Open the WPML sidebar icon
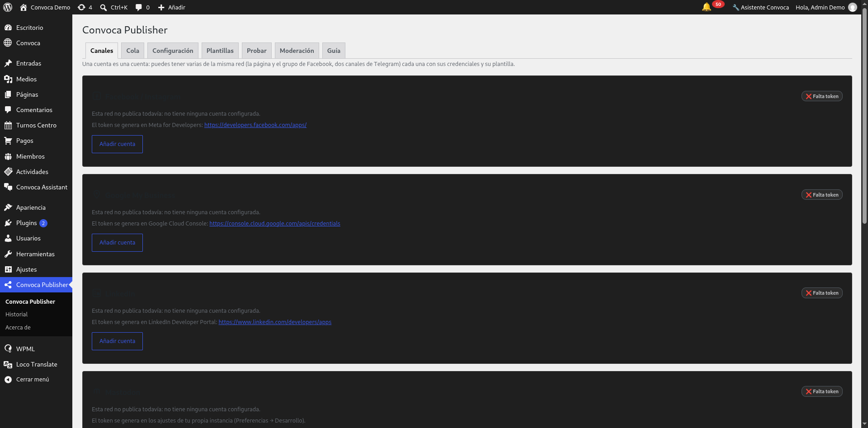868x428 pixels. [8, 349]
